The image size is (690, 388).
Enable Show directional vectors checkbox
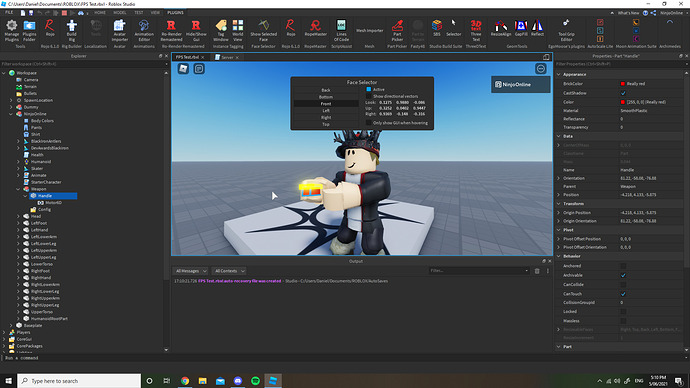[x=369, y=96]
